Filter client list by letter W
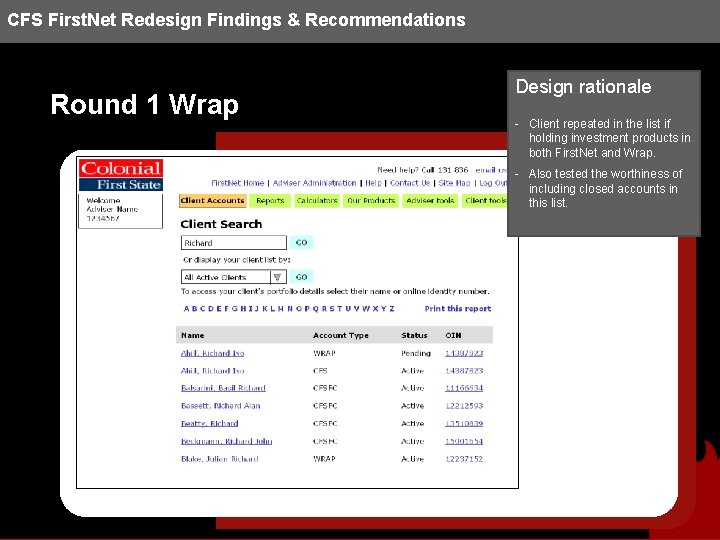 click(366, 309)
